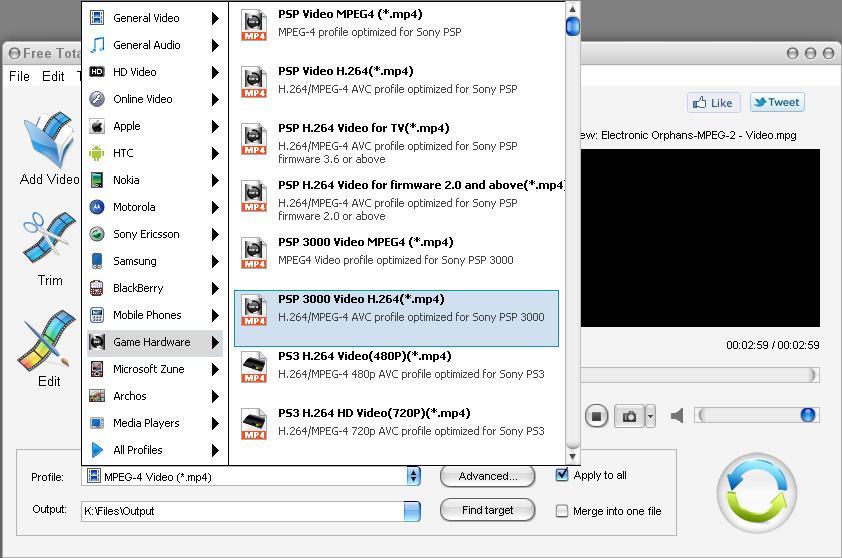Open the Edit menu in menu bar
This screenshot has width=842, height=558.
point(53,76)
